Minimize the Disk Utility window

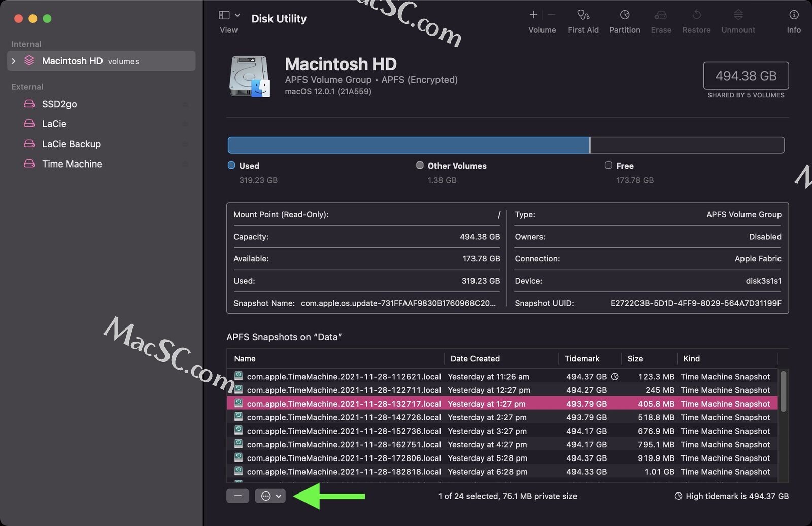pos(32,19)
